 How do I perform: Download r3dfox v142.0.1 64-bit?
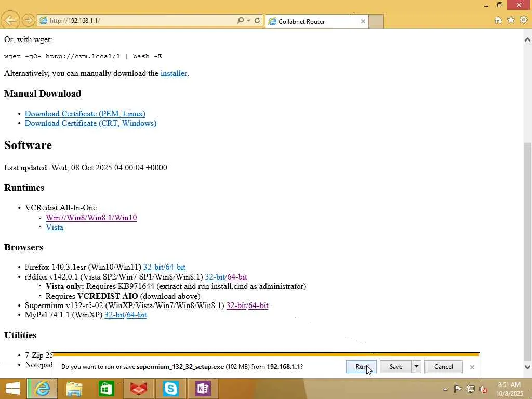237,277
